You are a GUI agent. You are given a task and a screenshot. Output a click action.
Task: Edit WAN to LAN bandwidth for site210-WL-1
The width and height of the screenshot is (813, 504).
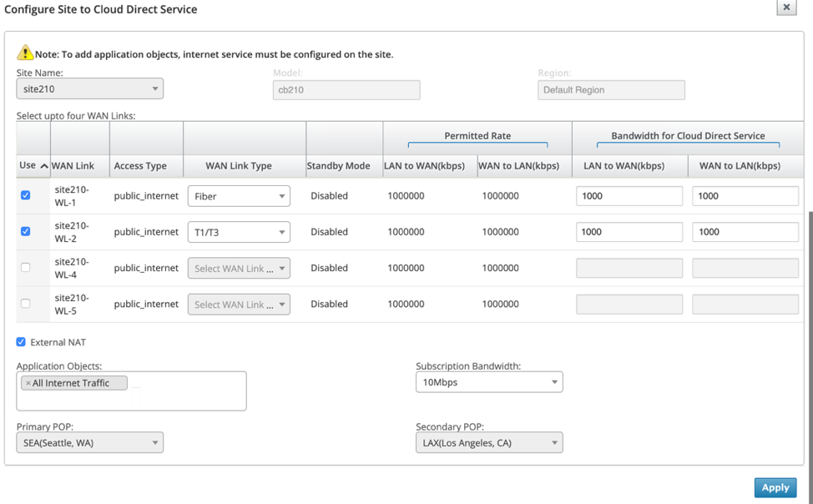(x=745, y=196)
